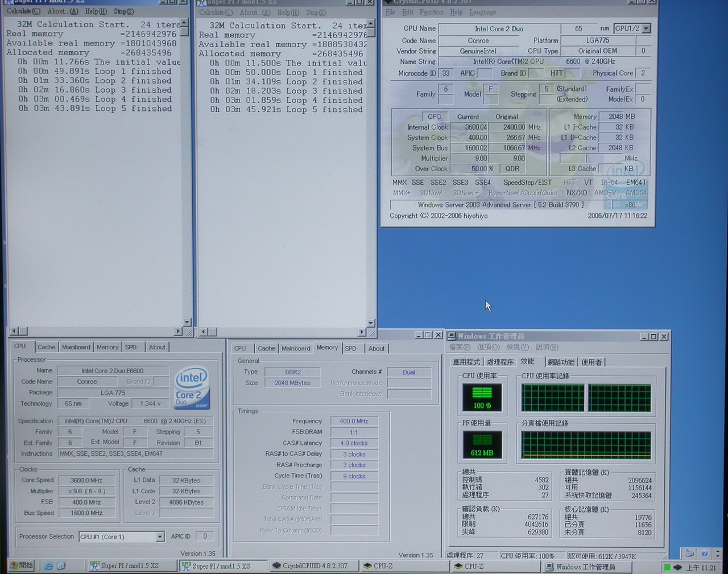
Task: Open the 檔案(F) menu in Task Manager
Action: pyautogui.click(x=460, y=347)
